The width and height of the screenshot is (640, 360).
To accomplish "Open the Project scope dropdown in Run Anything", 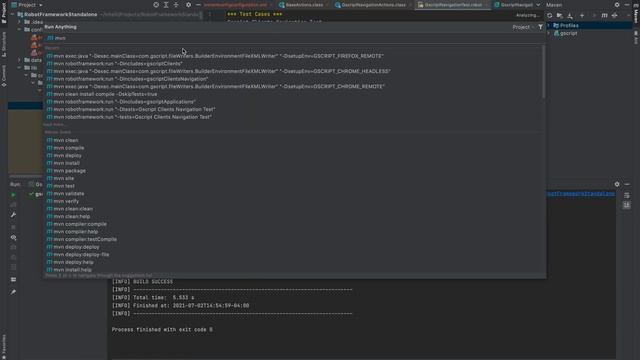I will coord(523,27).
